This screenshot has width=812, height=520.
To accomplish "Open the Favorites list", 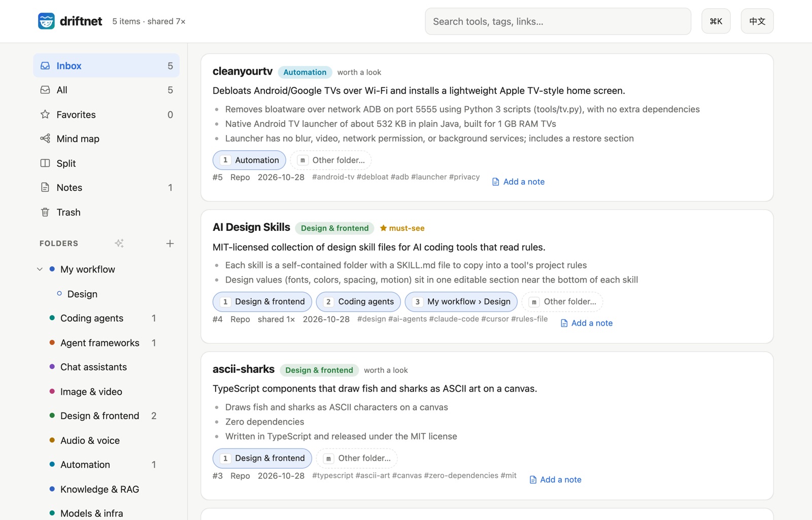I will [x=107, y=115].
